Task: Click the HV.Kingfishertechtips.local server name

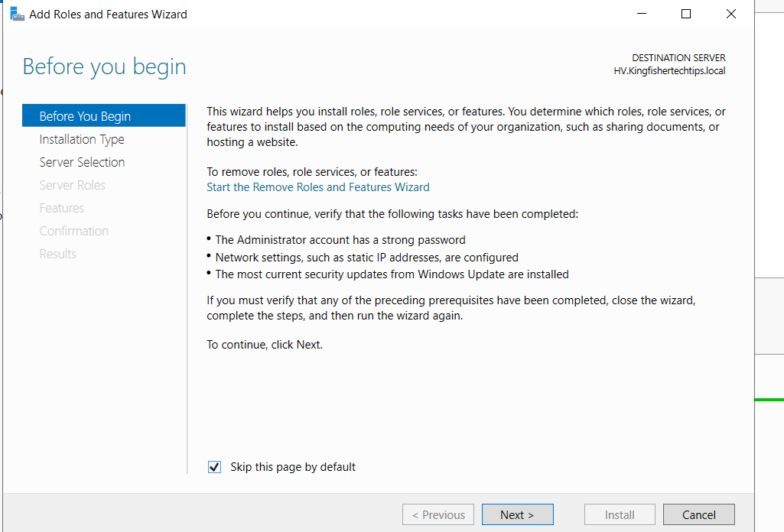Action: click(x=669, y=71)
